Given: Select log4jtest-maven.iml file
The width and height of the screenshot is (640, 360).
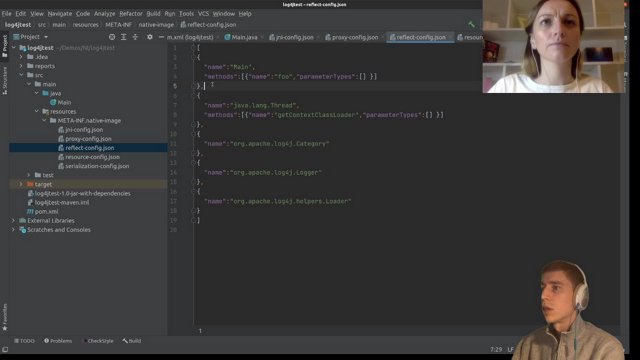Looking at the screenshot, I should pyautogui.click(x=62, y=202).
